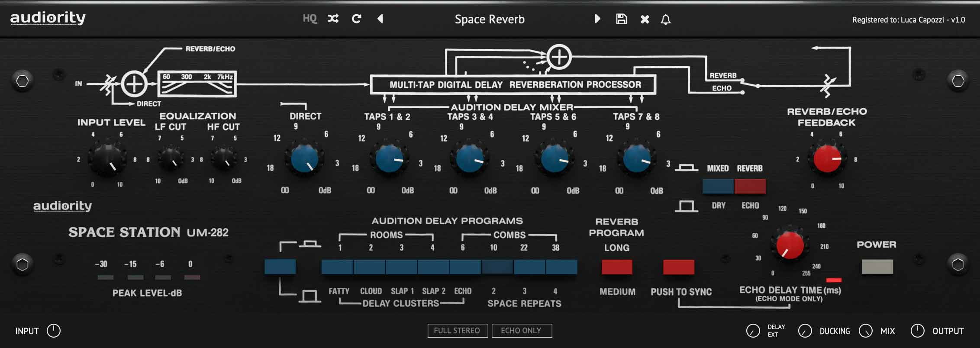The width and height of the screenshot is (980, 348).
Task: Select Rooms 4 / Slap 2 program button
Action: 433,267
